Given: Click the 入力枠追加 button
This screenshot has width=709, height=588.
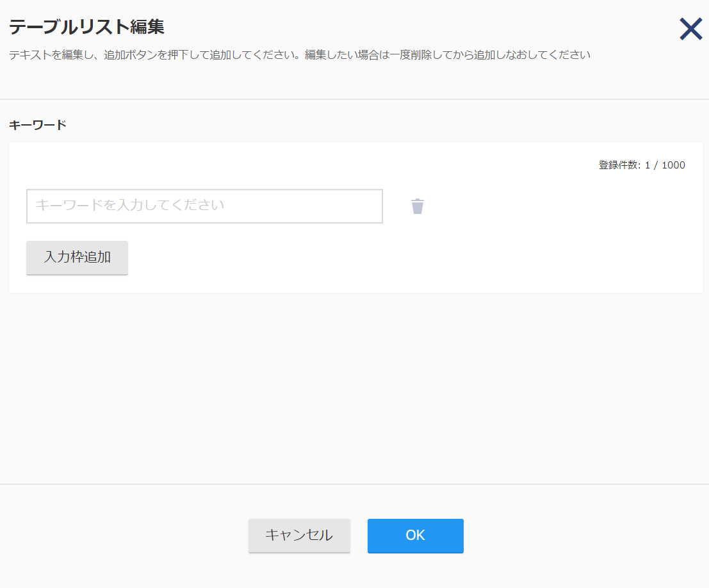Looking at the screenshot, I should 77,257.
